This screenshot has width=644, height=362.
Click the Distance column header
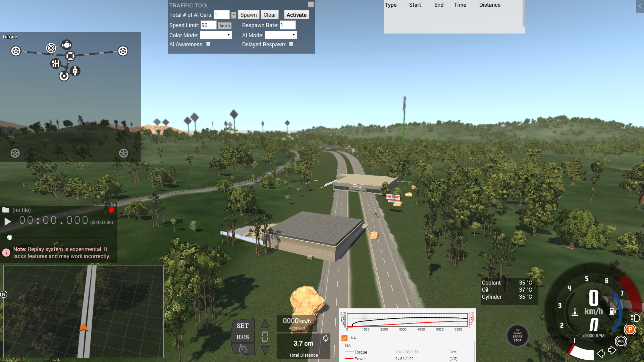pos(489,5)
